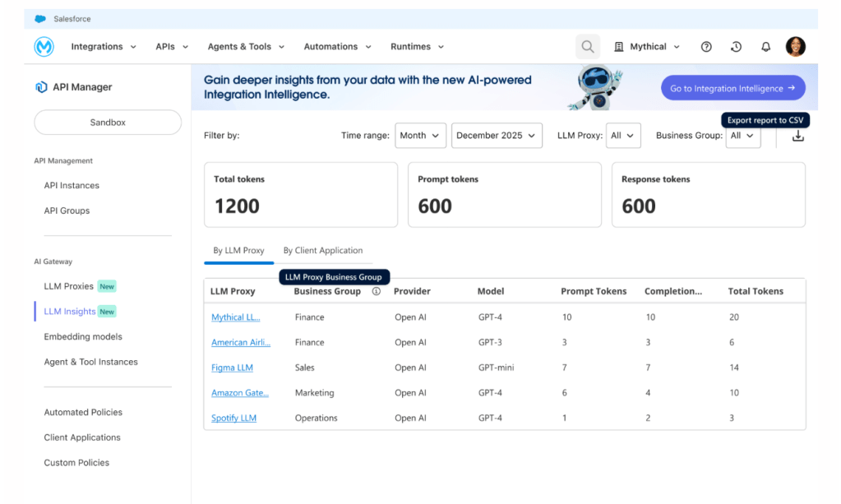This screenshot has height=504, width=841.
Task: Expand the Automations menu
Action: tap(337, 47)
